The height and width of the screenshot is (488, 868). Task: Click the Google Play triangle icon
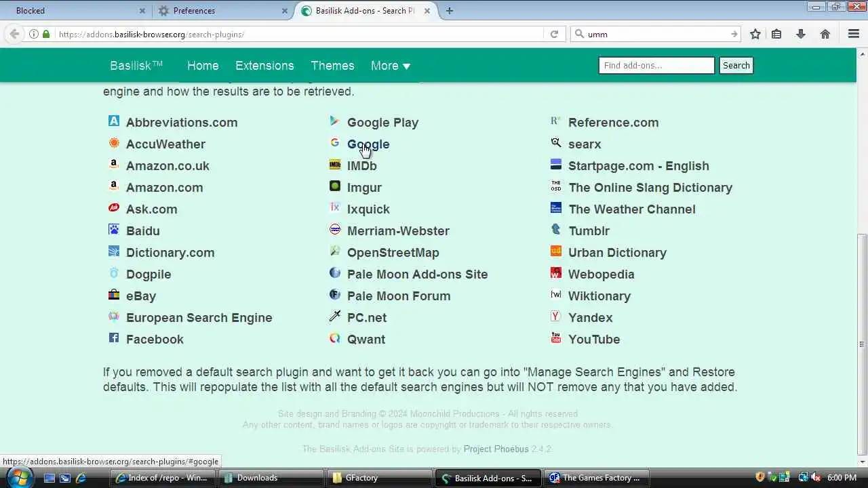335,121
